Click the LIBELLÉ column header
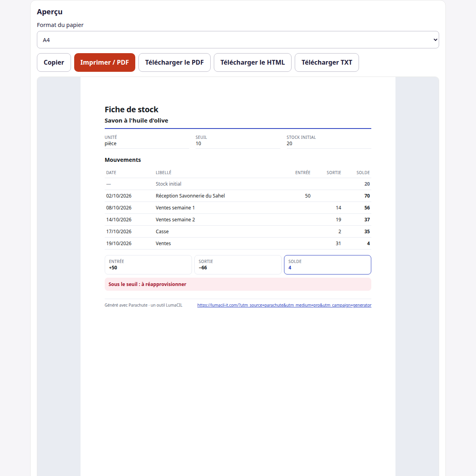This screenshot has width=476, height=476. (163, 173)
